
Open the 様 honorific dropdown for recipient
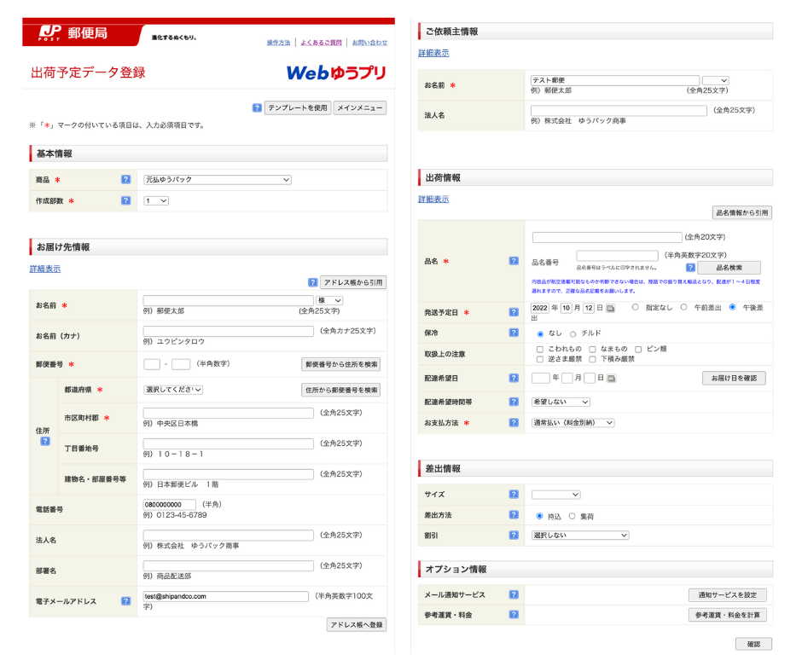click(x=329, y=300)
